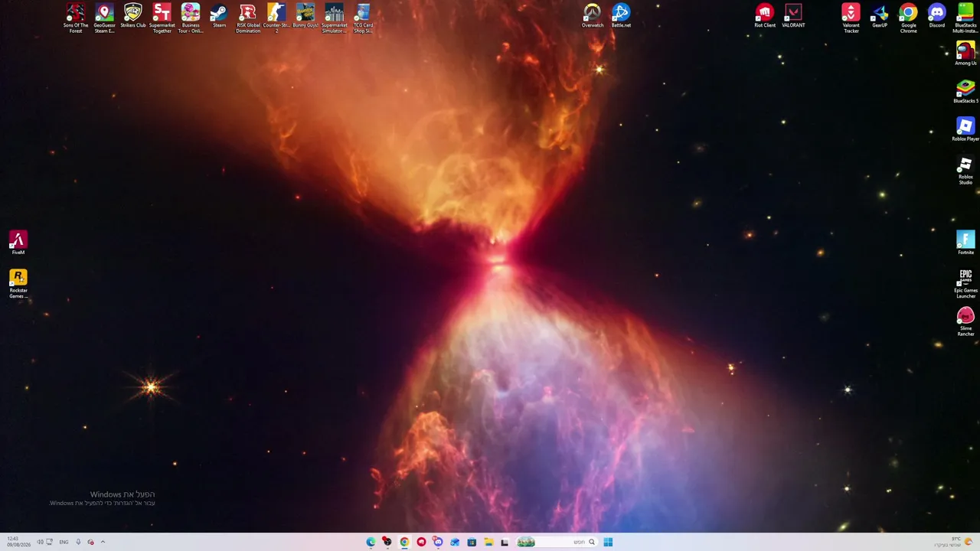Launch Roblox Player from the desktop
Viewport: 980px width, 551px height.
965,129
